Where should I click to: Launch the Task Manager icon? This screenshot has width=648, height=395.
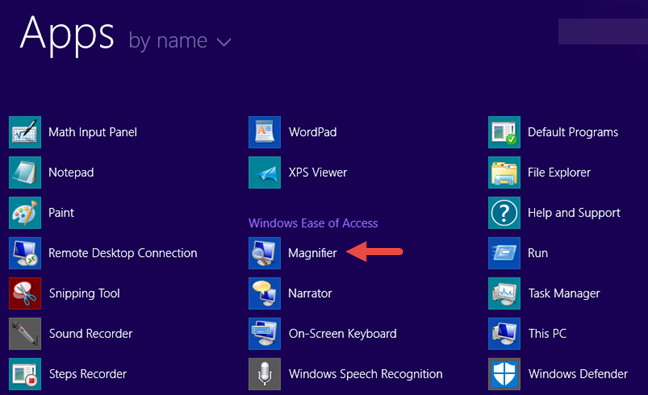point(504,293)
